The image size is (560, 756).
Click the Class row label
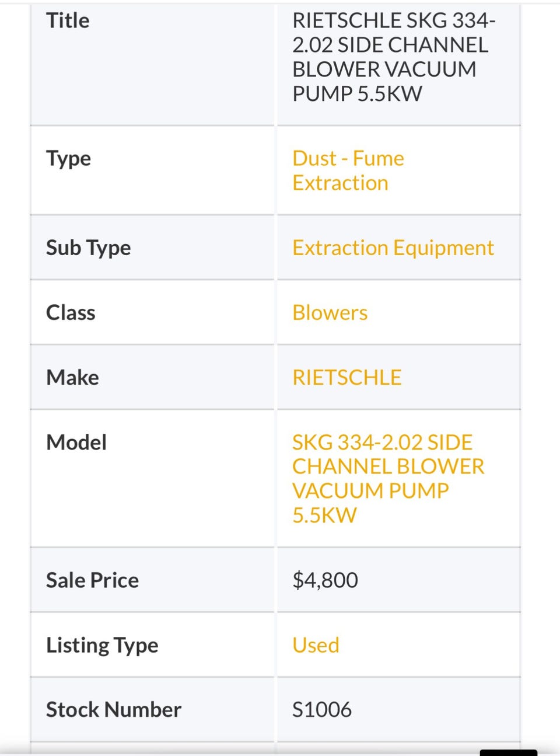(x=71, y=313)
